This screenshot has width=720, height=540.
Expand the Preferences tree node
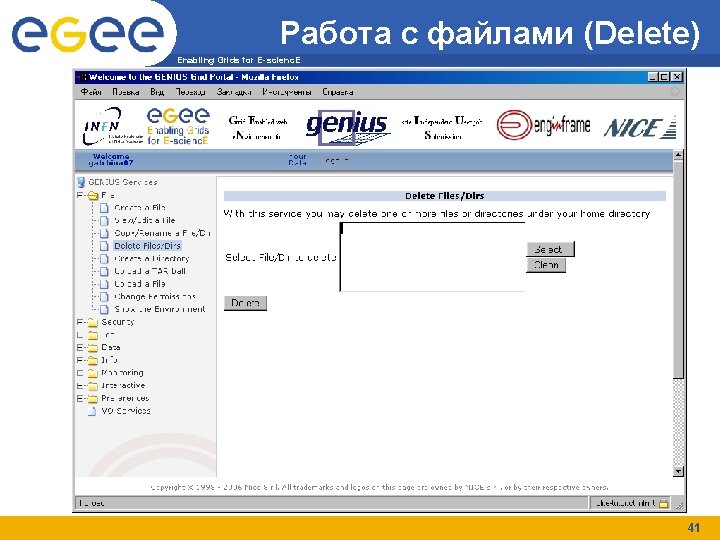(80, 399)
